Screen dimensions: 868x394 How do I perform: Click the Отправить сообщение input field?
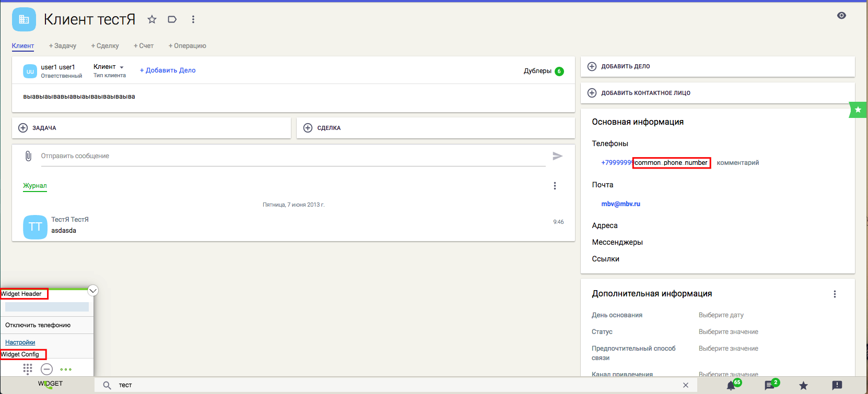(x=292, y=156)
